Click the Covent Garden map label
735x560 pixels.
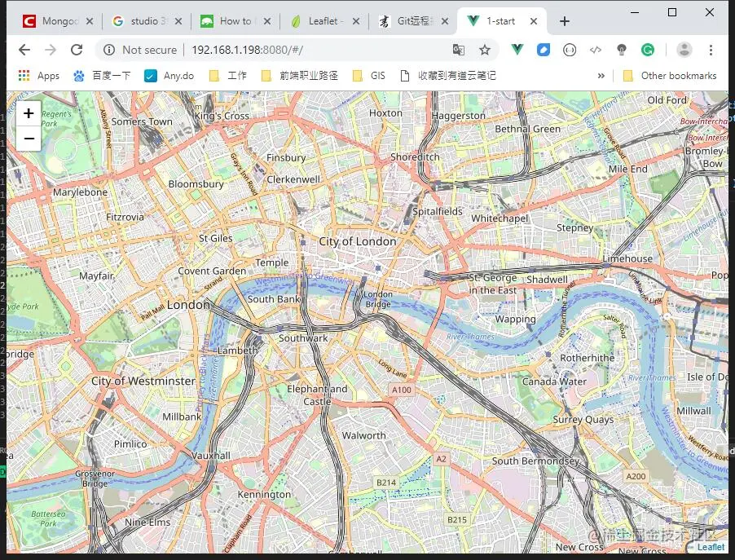[212, 271]
